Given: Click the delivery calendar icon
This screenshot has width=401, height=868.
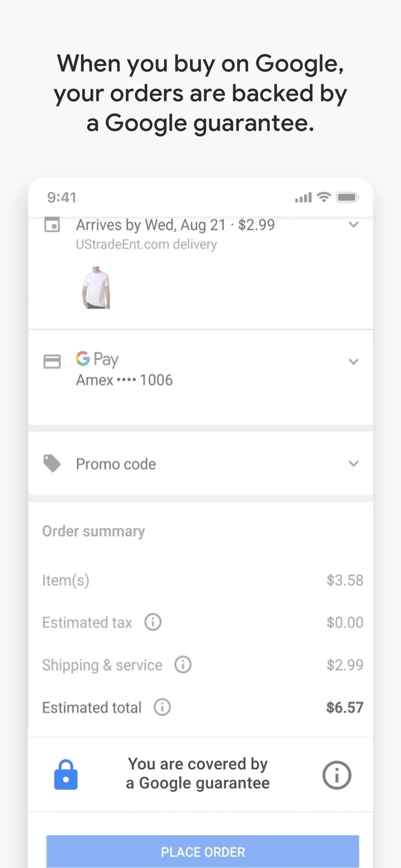Looking at the screenshot, I should (x=52, y=225).
